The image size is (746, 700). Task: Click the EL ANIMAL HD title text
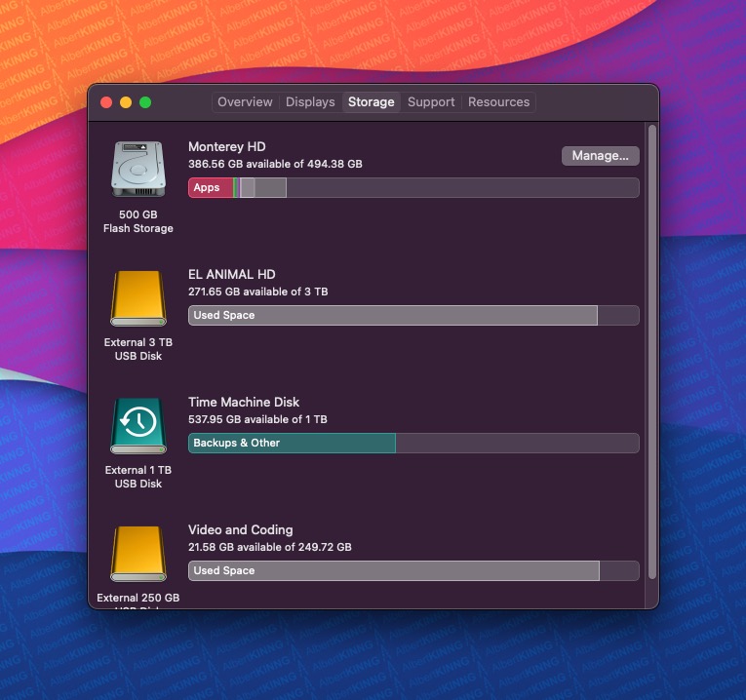pyautogui.click(x=232, y=274)
